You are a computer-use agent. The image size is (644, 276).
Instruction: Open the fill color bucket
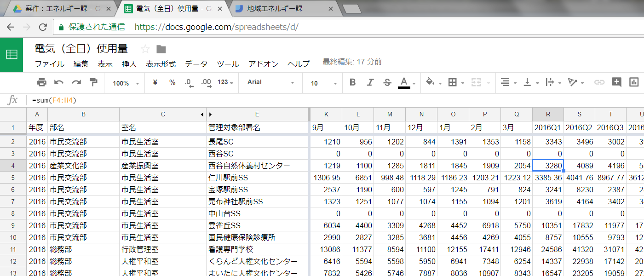tap(433, 82)
